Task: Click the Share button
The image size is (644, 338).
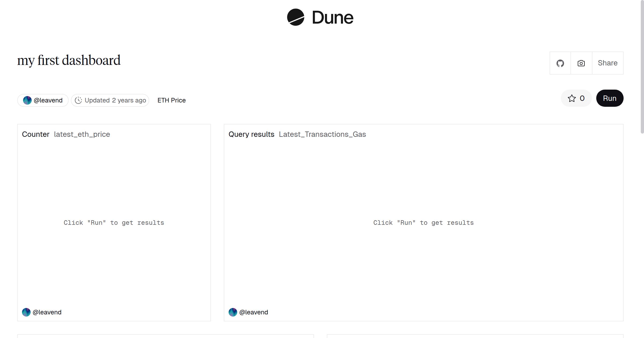Action: pyautogui.click(x=608, y=63)
